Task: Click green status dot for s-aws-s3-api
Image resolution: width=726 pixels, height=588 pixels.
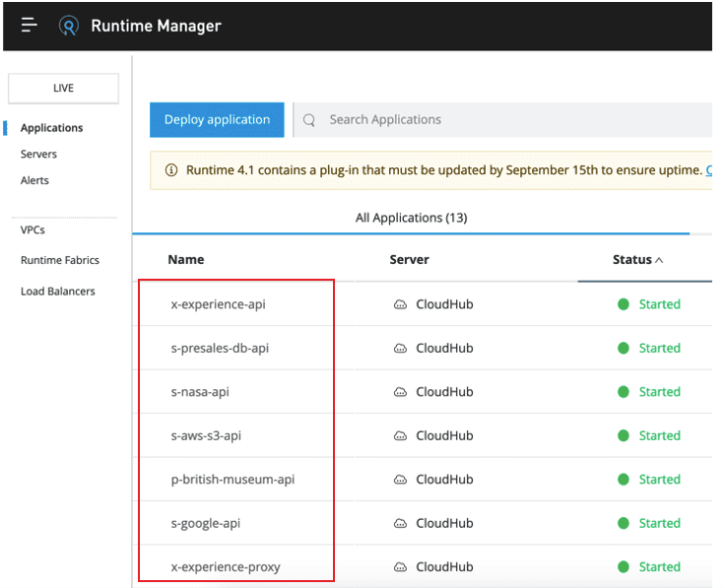Action: pyautogui.click(x=624, y=435)
